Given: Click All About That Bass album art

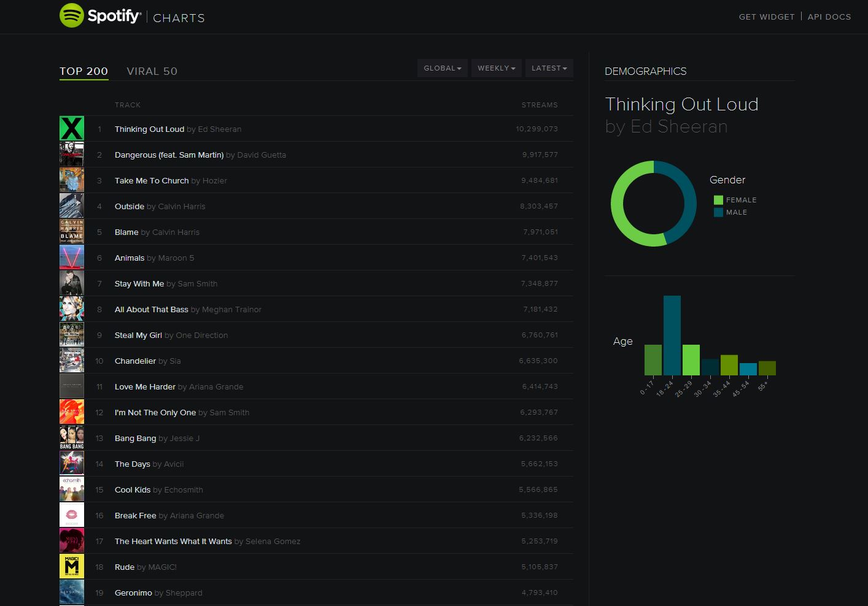Looking at the screenshot, I should (72, 309).
